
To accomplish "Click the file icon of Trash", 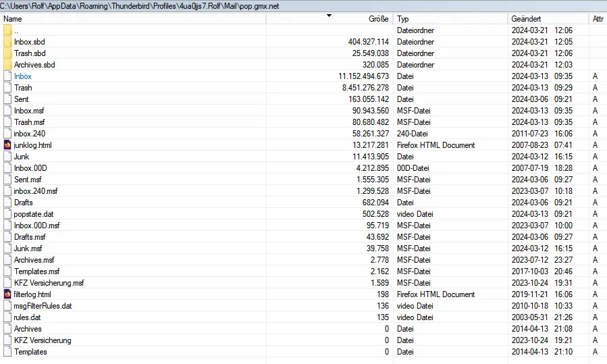I will (7, 88).
